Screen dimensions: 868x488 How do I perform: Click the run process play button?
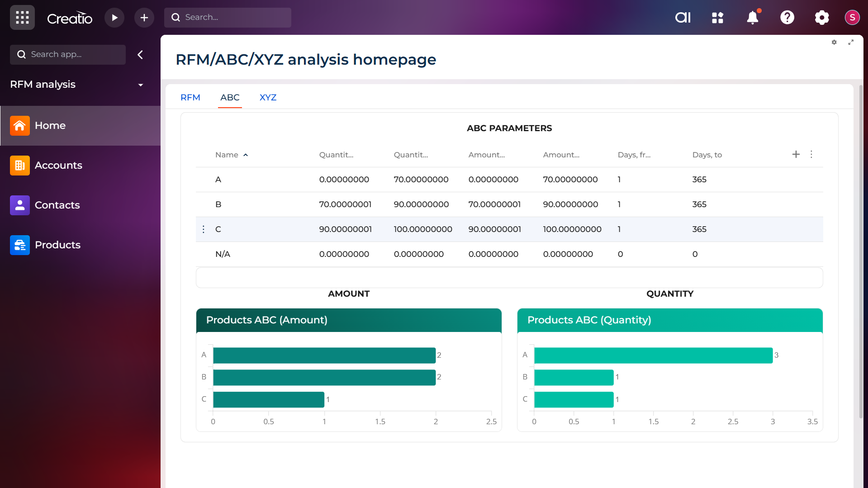pyautogui.click(x=114, y=18)
